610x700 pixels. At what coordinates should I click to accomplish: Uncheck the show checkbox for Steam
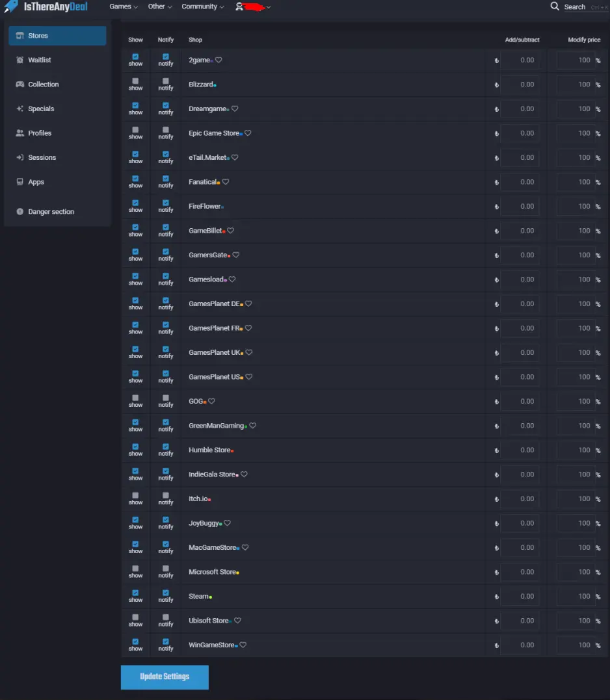point(135,593)
